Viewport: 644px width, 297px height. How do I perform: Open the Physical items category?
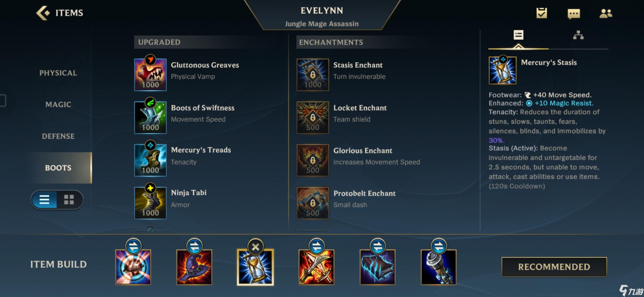coord(58,73)
